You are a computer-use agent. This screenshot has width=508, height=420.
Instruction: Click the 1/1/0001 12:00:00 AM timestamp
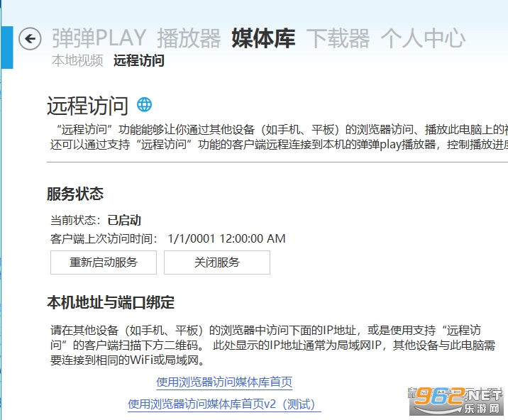coord(227,239)
